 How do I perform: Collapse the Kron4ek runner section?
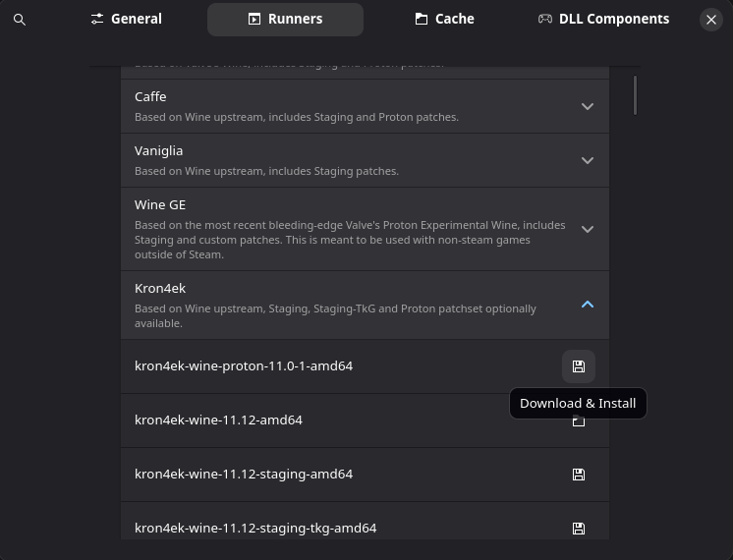pos(588,305)
